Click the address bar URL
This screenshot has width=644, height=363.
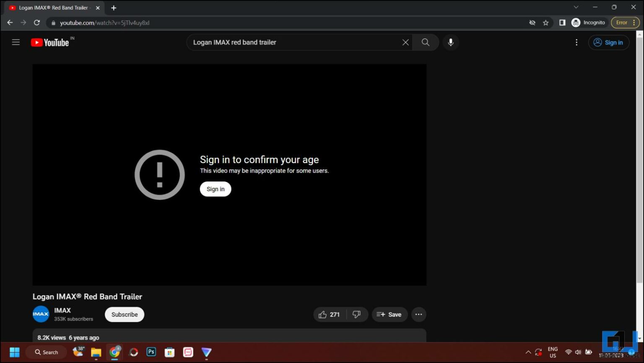[104, 23]
